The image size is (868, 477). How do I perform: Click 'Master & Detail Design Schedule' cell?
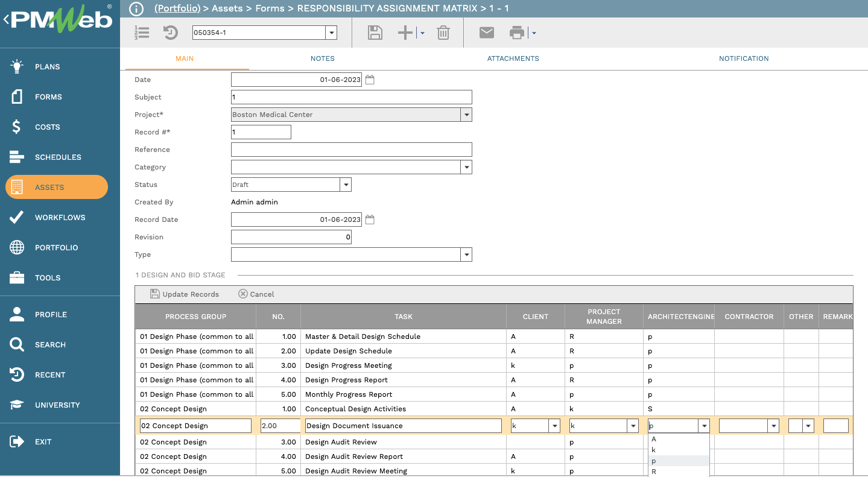point(404,336)
